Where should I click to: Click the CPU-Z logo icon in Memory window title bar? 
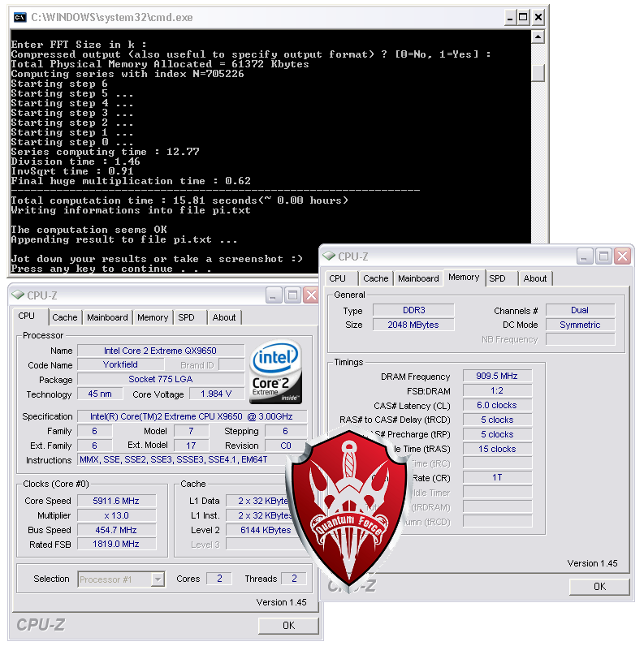coord(329,256)
